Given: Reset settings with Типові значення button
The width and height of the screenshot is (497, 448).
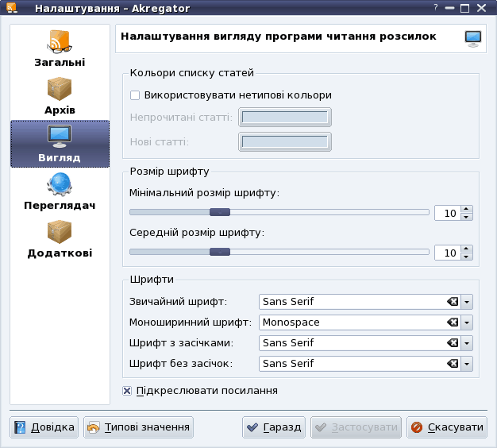Looking at the screenshot, I should [x=139, y=427].
